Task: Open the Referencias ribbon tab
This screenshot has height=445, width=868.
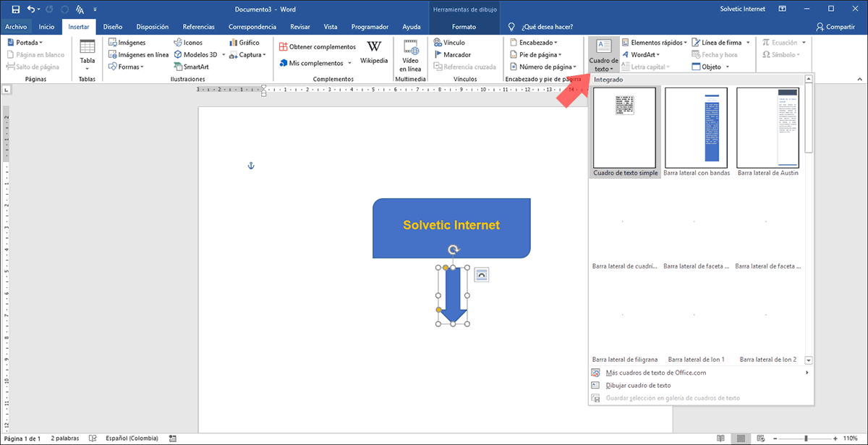Action: tap(198, 27)
